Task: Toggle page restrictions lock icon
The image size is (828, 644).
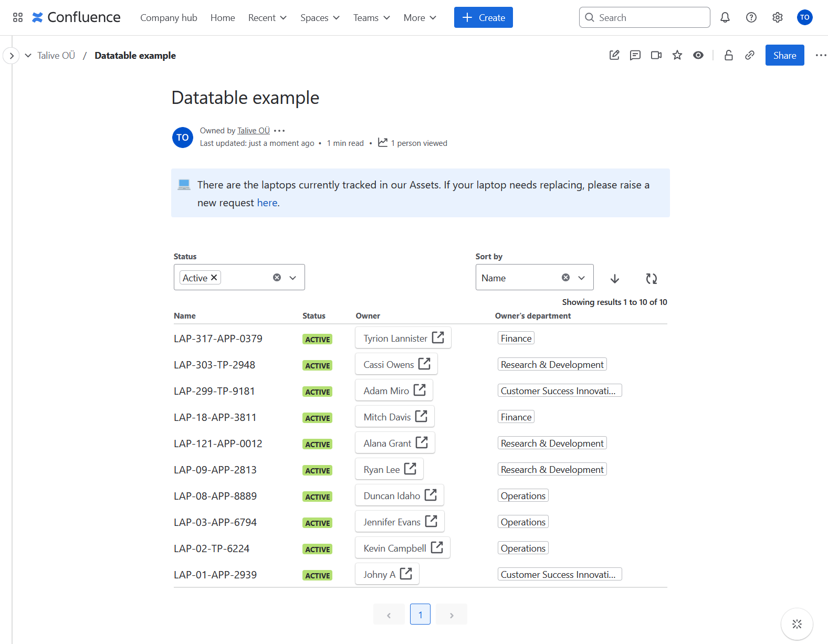Action: (729, 55)
